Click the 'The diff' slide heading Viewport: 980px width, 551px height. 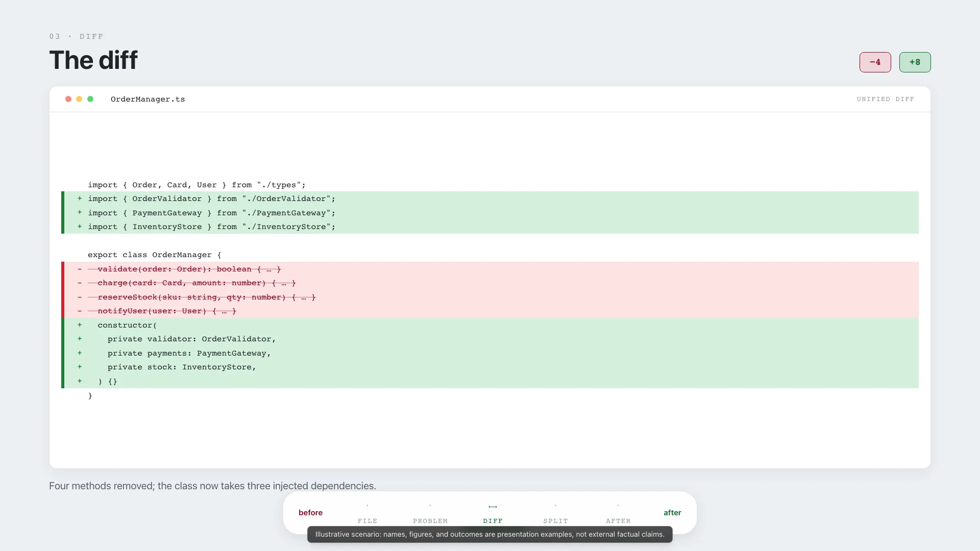[x=93, y=60]
